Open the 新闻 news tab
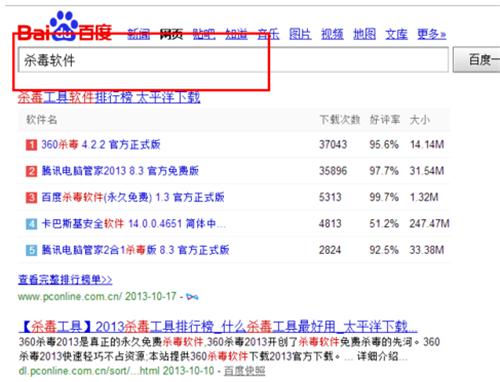 (139, 34)
